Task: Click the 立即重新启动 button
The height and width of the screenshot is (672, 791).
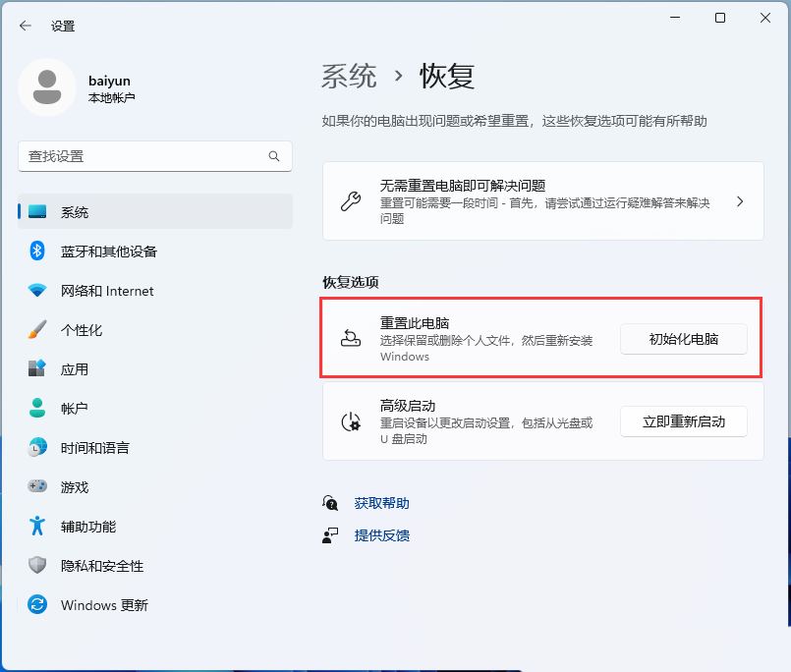Action: tap(684, 421)
